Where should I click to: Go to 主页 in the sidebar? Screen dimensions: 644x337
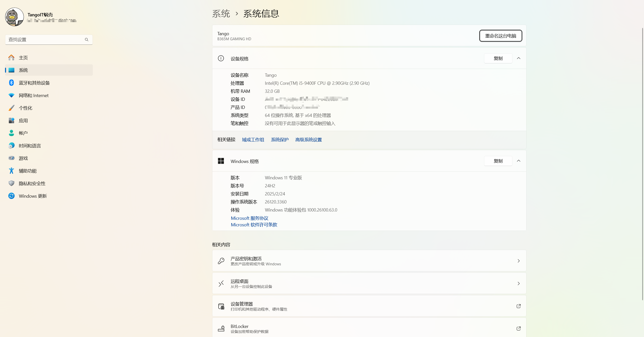(x=49, y=58)
